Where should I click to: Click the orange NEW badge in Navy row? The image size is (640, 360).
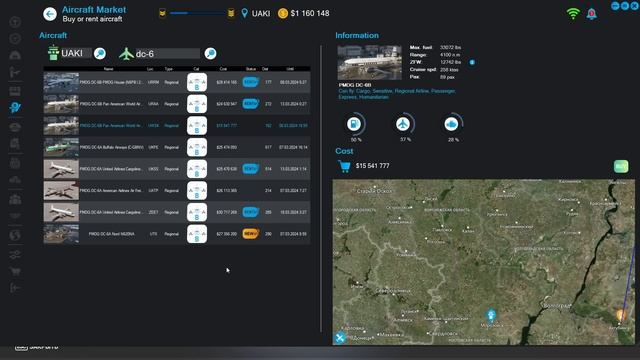[x=251, y=234]
